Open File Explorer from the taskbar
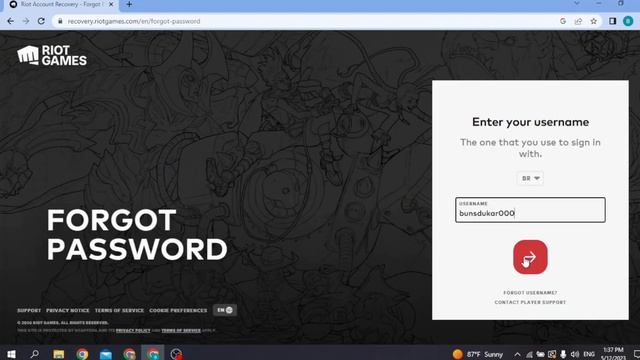The height and width of the screenshot is (360, 640). click(58, 354)
